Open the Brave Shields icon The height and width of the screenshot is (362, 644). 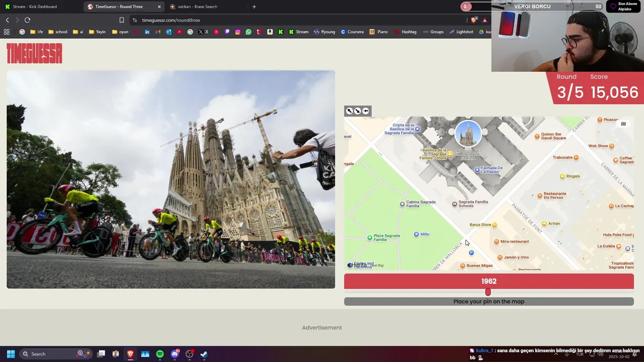point(473,20)
